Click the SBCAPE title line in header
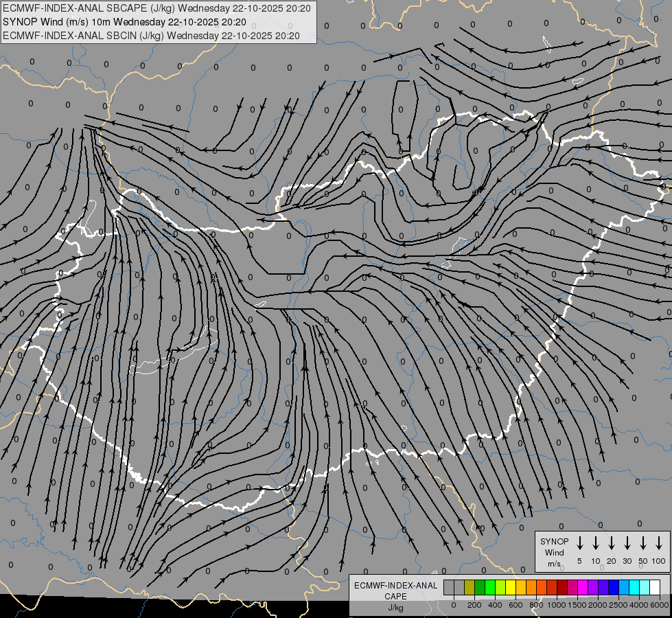672x618 pixels. pos(157,8)
